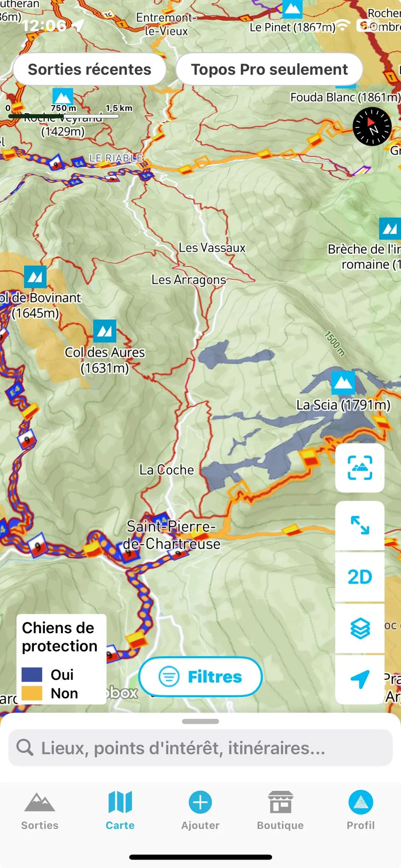Open the Sorties tab
Screen dimensions: 401x868
coord(40,810)
